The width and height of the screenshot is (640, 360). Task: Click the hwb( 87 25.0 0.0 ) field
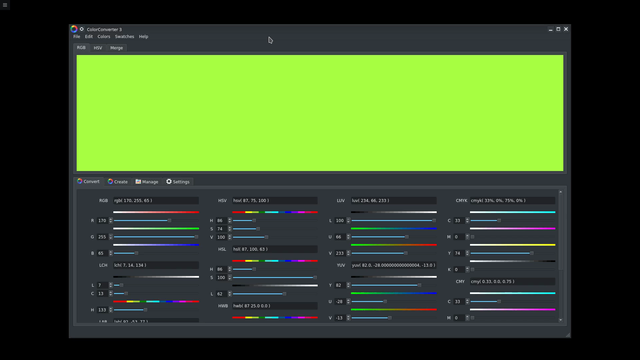click(x=274, y=306)
